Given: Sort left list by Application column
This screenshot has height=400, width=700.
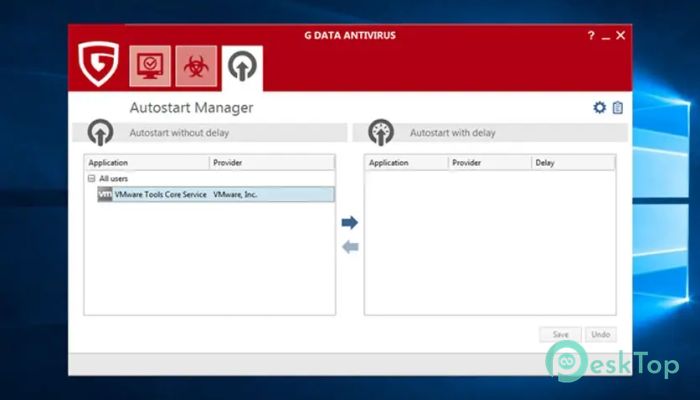Looking at the screenshot, I should [146, 162].
